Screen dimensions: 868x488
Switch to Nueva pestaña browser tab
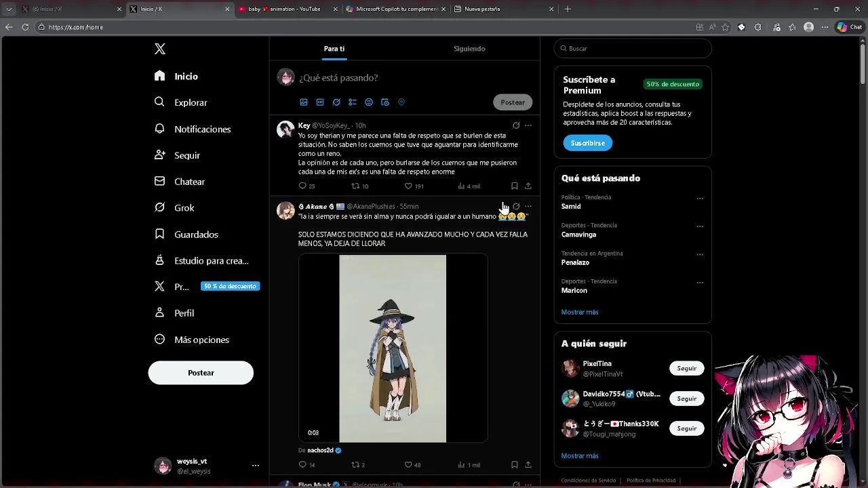[503, 9]
